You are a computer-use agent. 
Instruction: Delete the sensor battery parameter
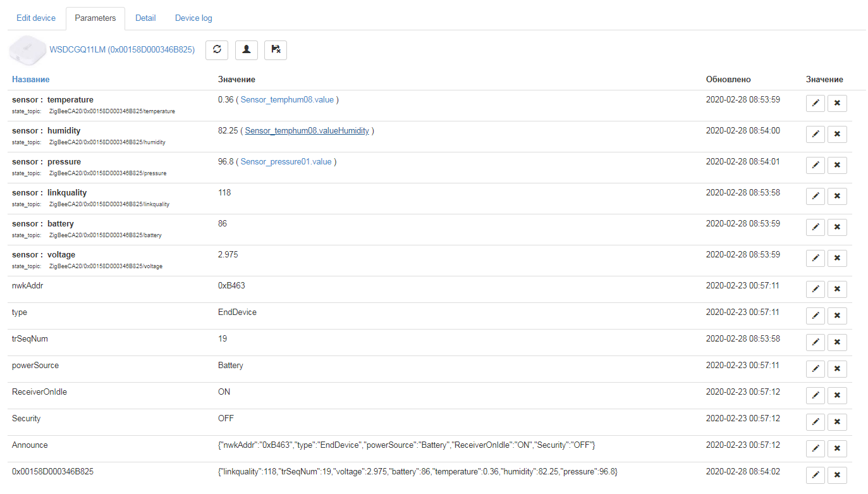tap(837, 227)
